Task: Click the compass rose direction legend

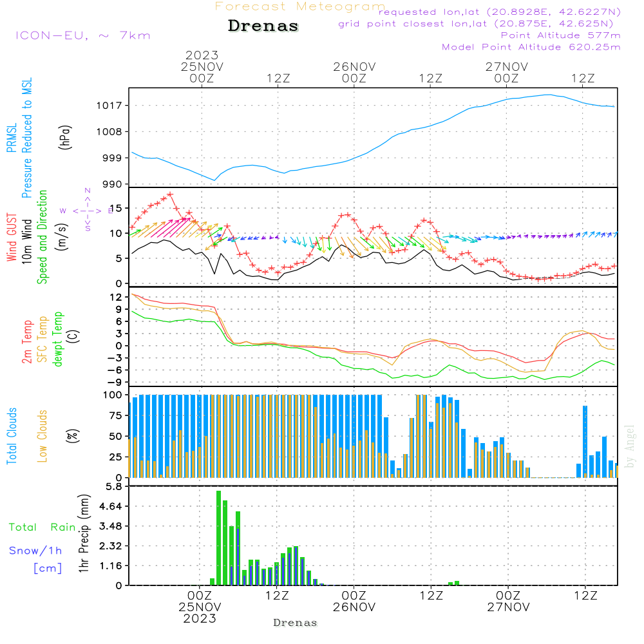Action: click(x=88, y=211)
